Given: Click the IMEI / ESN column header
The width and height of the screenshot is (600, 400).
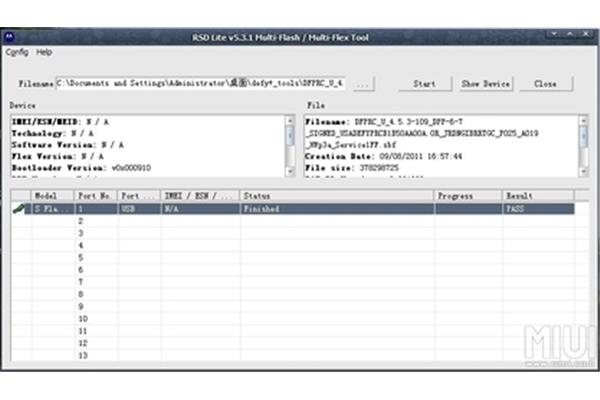Looking at the screenshot, I should click(x=201, y=196).
